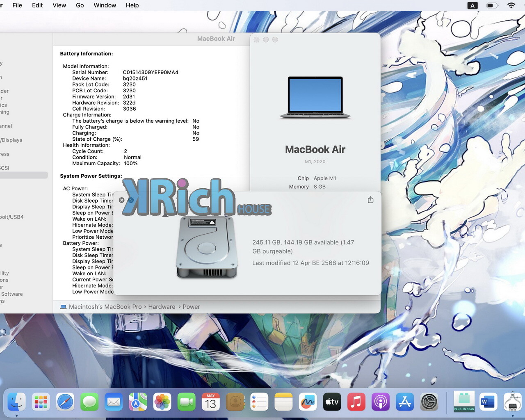Click the 'Battery Information:' heading
The width and height of the screenshot is (525, 420).
[87, 54]
